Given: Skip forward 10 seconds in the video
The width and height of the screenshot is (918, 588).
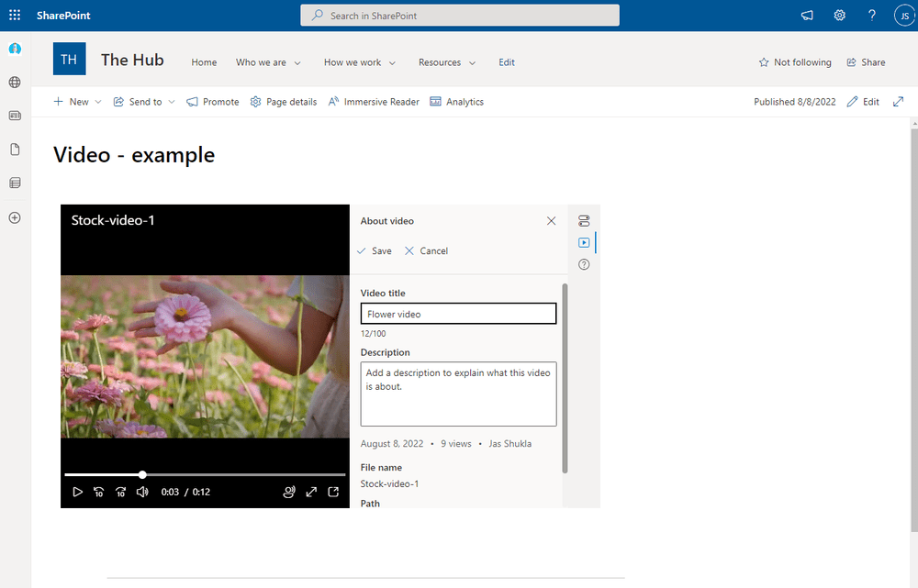Looking at the screenshot, I should click(120, 491).
